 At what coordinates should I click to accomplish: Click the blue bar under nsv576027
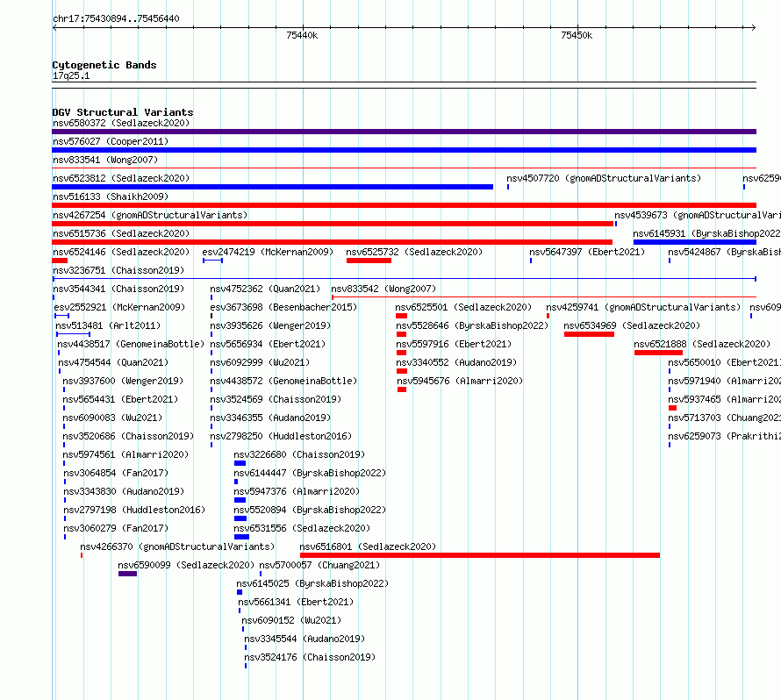tap(404, 150)
